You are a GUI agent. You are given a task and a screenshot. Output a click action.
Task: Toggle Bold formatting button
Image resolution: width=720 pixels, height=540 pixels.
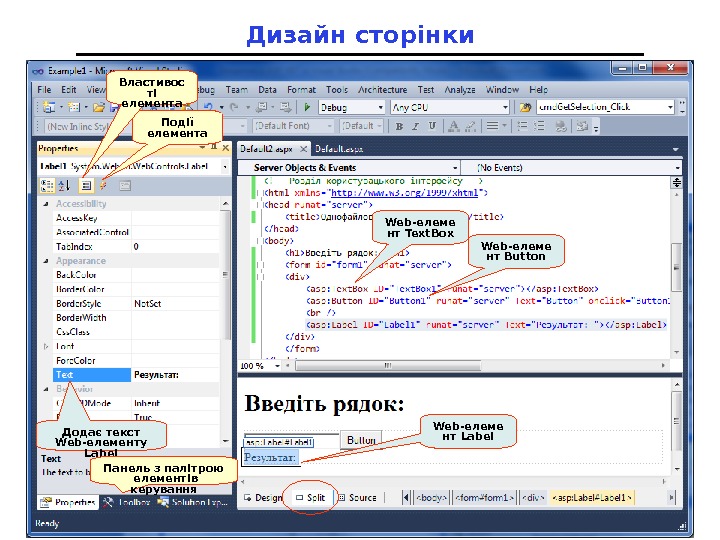coord(399,126)
